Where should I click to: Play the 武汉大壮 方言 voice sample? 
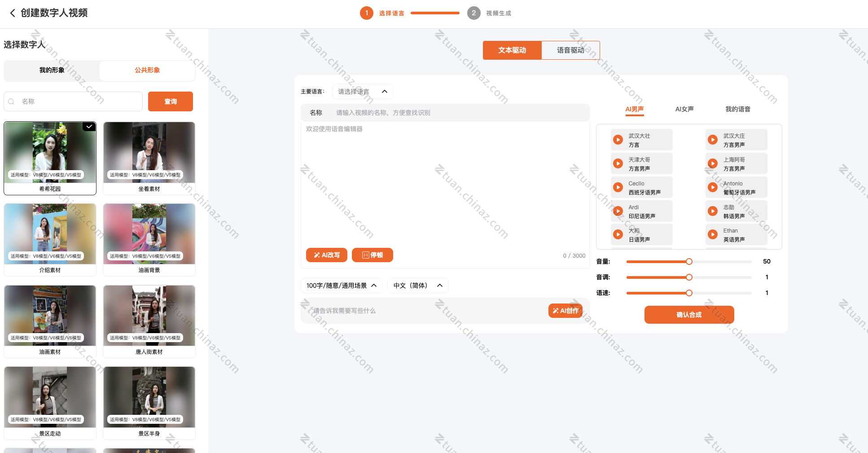tap(618, 140)
